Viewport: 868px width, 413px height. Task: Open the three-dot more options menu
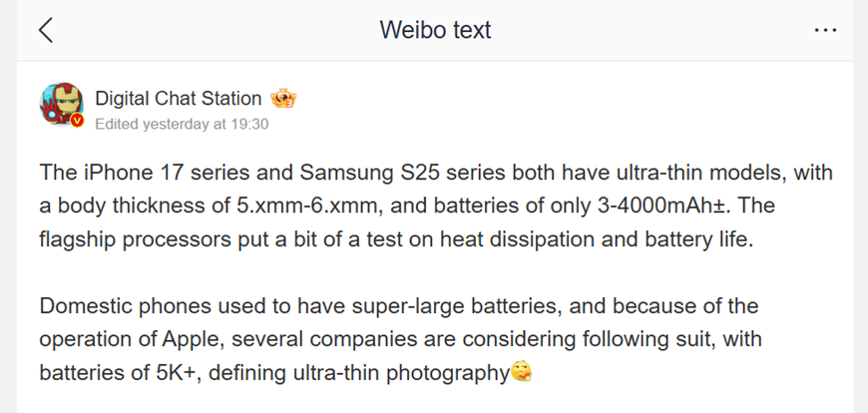(825, 30)
